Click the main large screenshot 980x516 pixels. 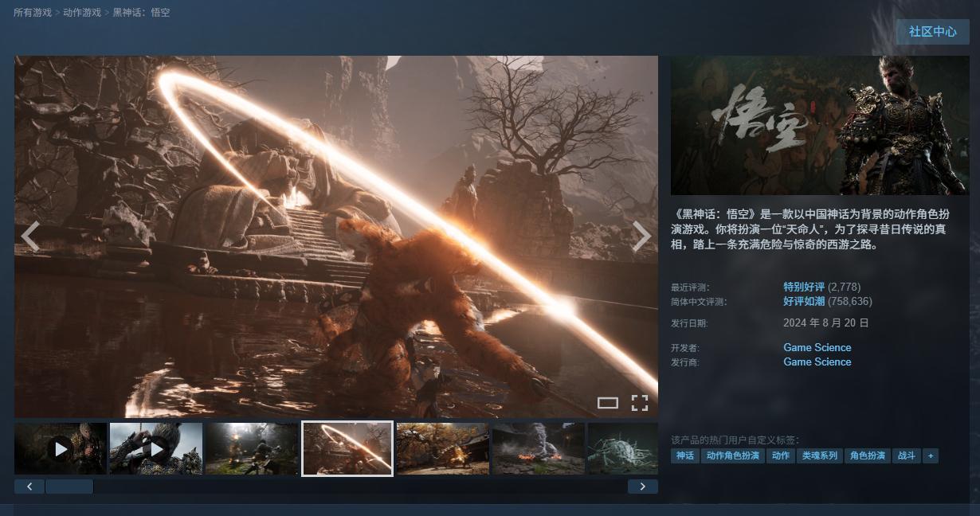336,236
